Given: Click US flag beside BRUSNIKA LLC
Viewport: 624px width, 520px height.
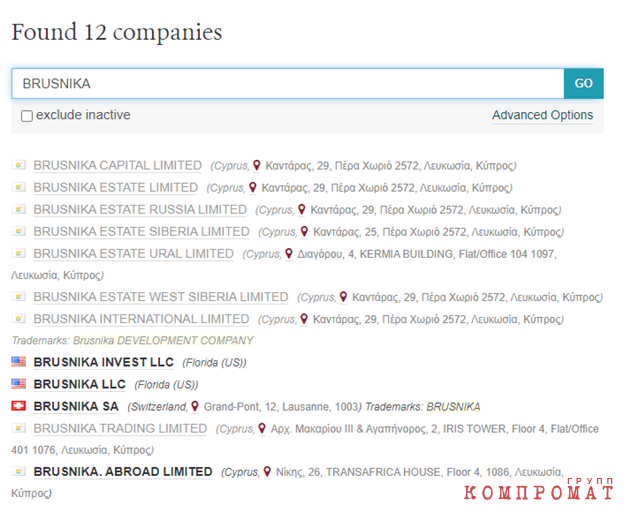Looking at the screenshot, I should (18, 384).
